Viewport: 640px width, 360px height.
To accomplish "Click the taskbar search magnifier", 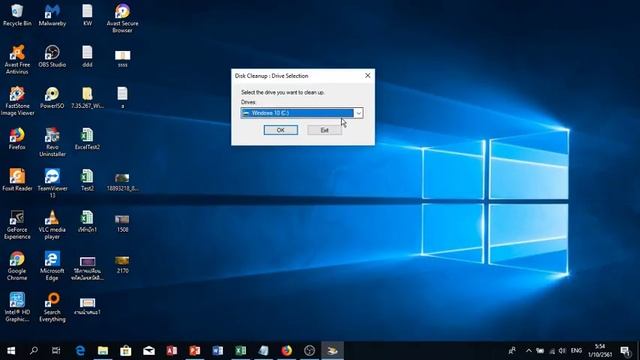I will 33,351.
